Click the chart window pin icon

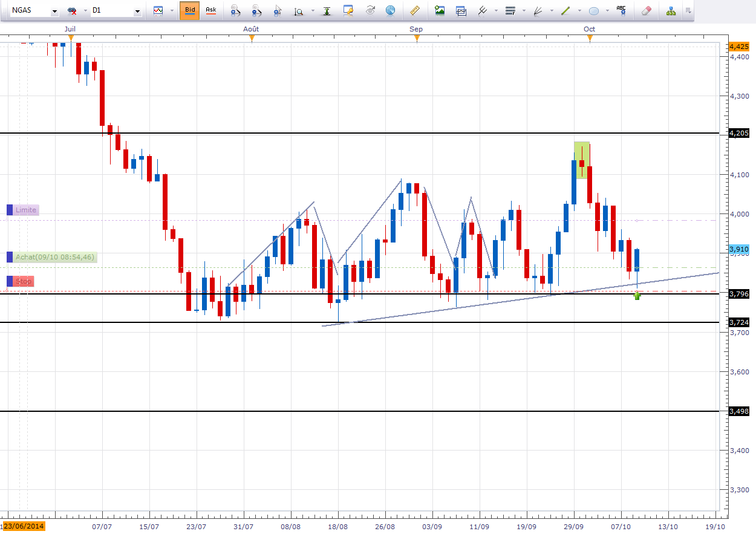(x=348, y=10)
